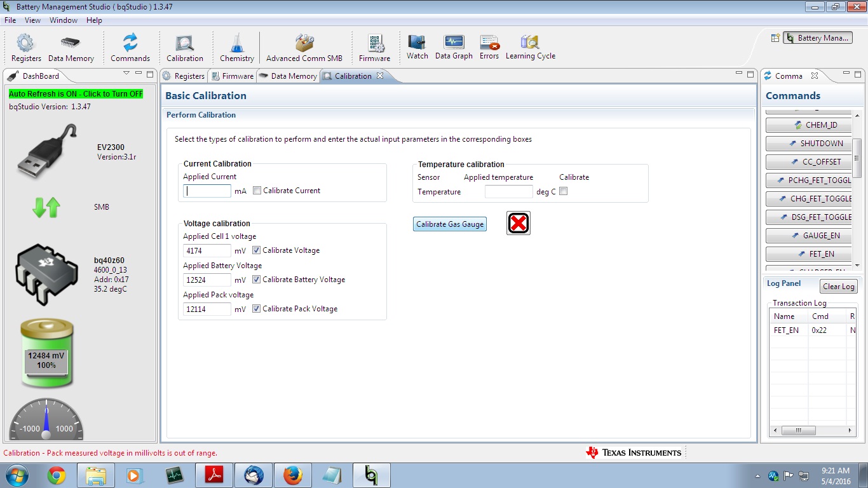Click the battery 12484 mV gauge

pyautogui.click(x=46, y=354)
